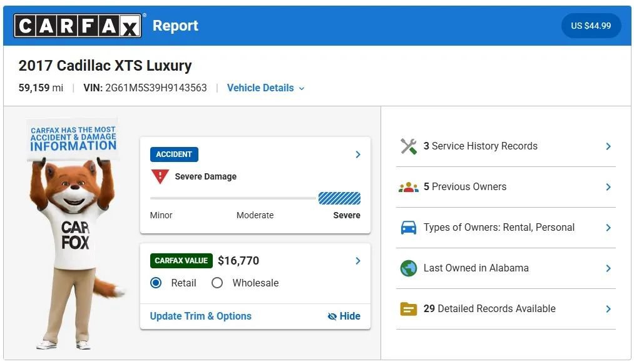
Task: Expand Detailed Records Available chevron
Action: tap(608, 309)
